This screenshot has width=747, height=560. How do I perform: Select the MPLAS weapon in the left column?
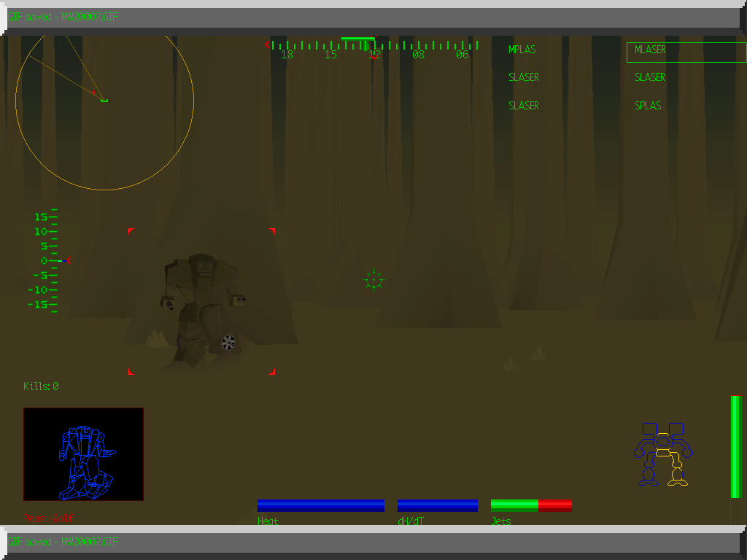tap(522, 50)
